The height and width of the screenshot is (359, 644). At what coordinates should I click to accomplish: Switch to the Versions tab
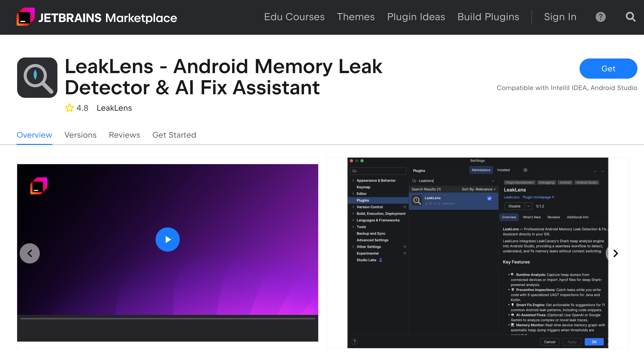[x=80, y=135]
